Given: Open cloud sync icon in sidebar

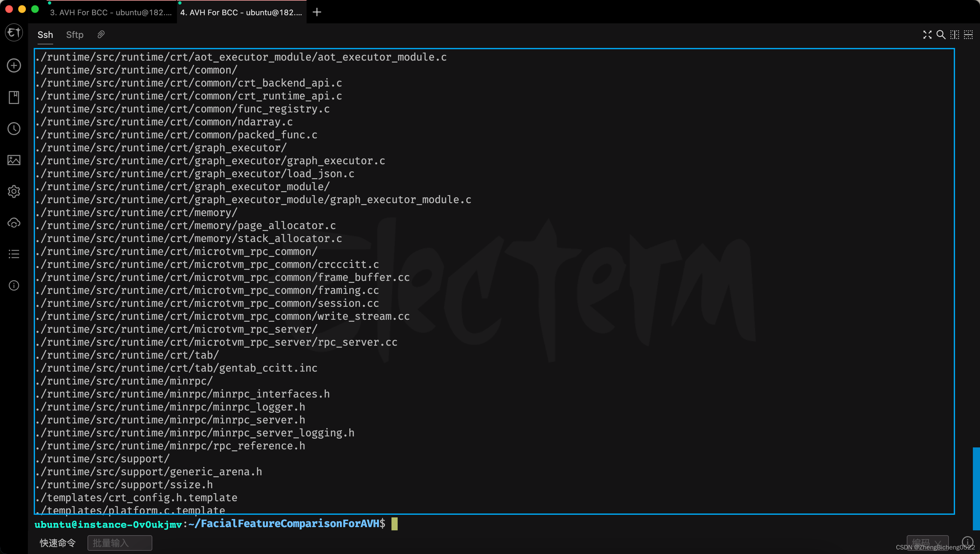Looking at the screenshot, I should pyautogui.click(x=14, y=223).
